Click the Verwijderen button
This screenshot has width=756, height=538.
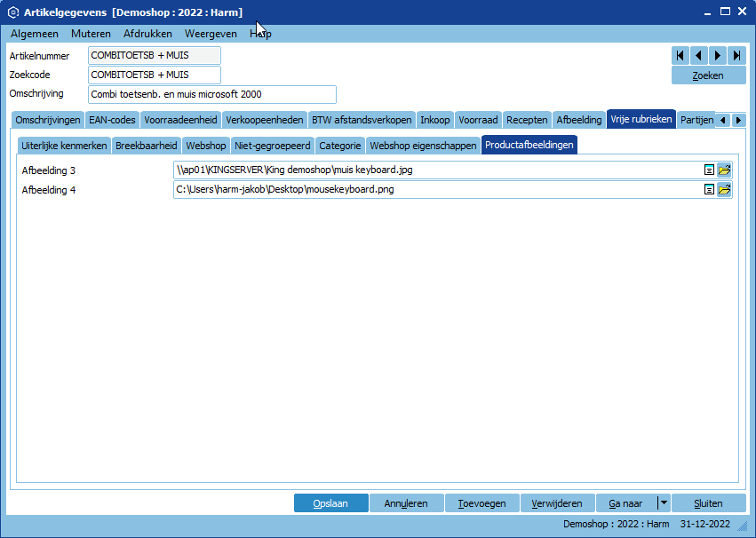tap(557, 503)
